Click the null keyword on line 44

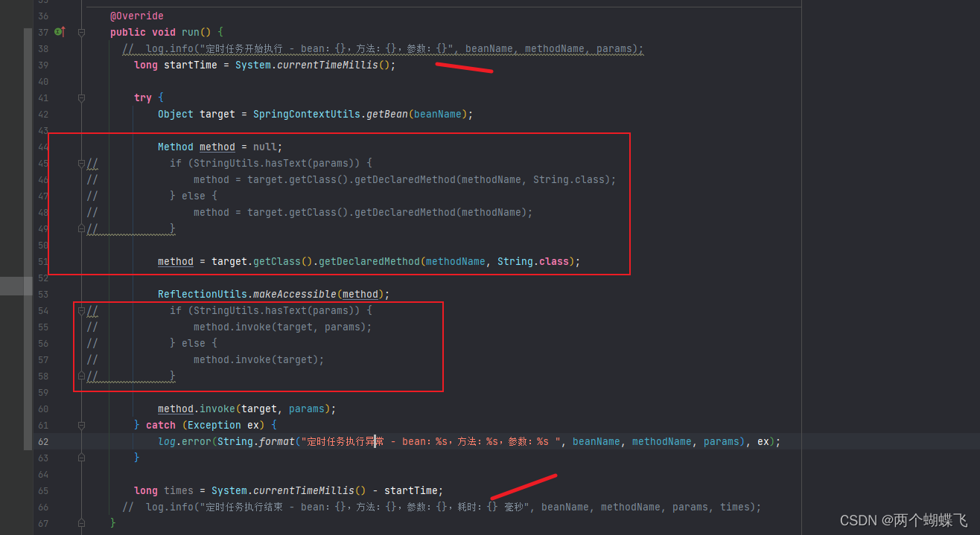pos(265,147)
